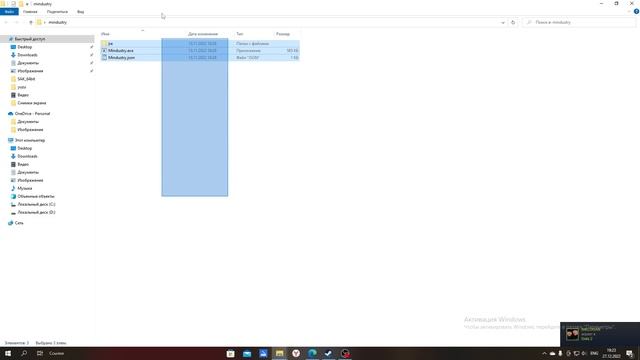The height and width of the screenshot is (360, 640).
Task: Open Изображения under Этот компьютер
Action: 30,180
